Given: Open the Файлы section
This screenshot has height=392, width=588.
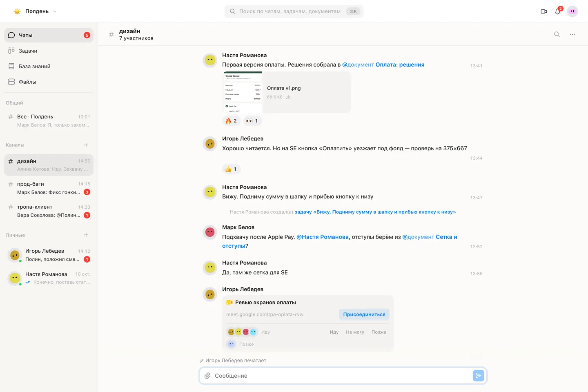Looking at the screenshot, I should (x=49, y=82).
